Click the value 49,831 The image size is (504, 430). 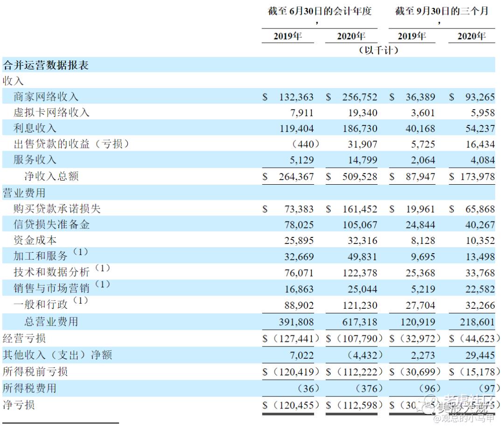click(363, 257)
